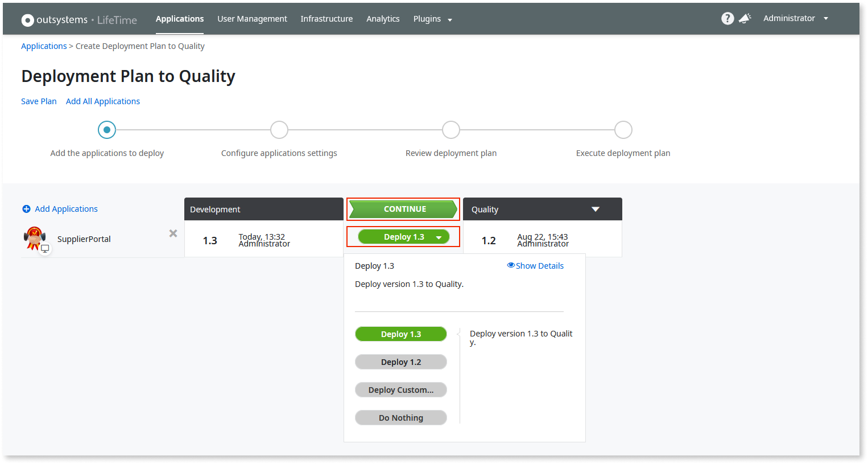The height and width of the screenshot is (464, 868).
Task: Choose the Do Nothing option
Action: [x=400, y=417]
